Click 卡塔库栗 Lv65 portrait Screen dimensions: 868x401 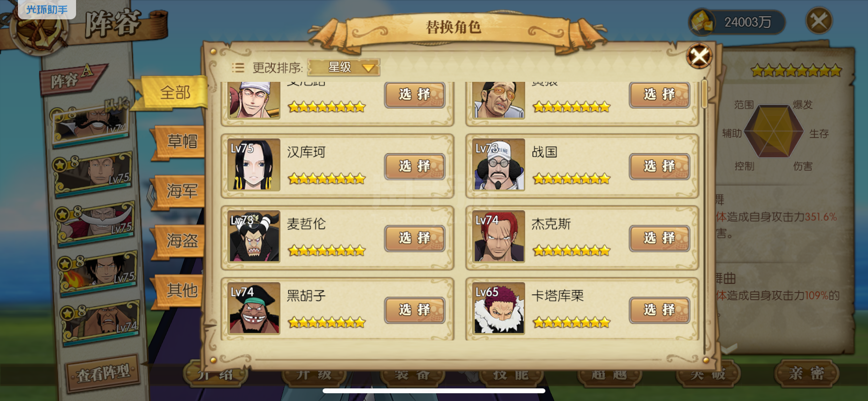(x=499, y=308)
